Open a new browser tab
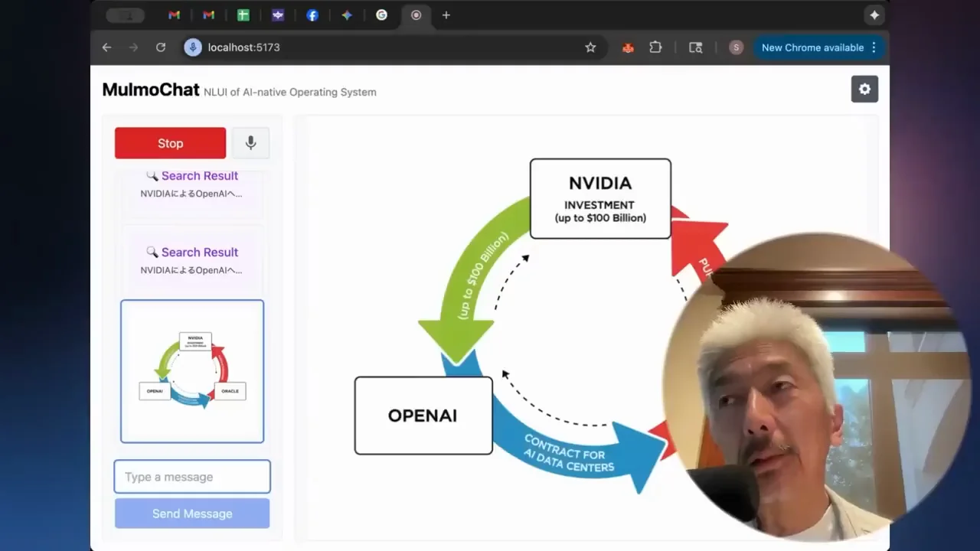 [x=446, y=15]
